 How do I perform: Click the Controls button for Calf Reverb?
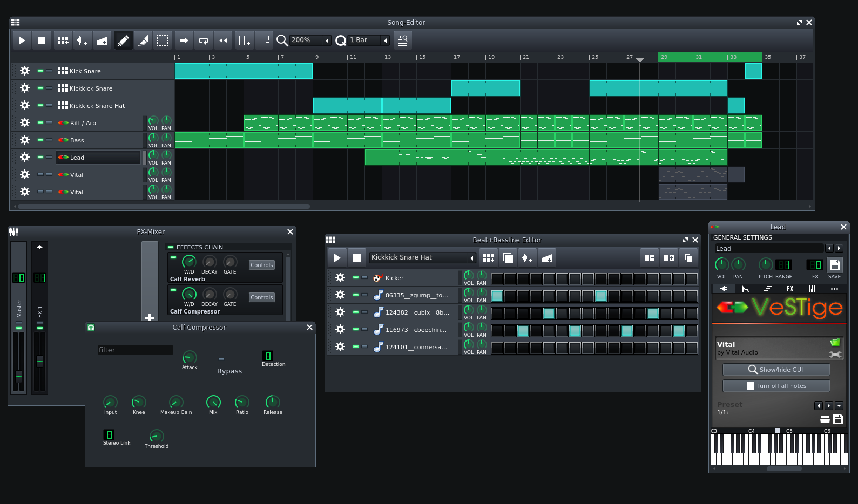(x=262, y=265)
